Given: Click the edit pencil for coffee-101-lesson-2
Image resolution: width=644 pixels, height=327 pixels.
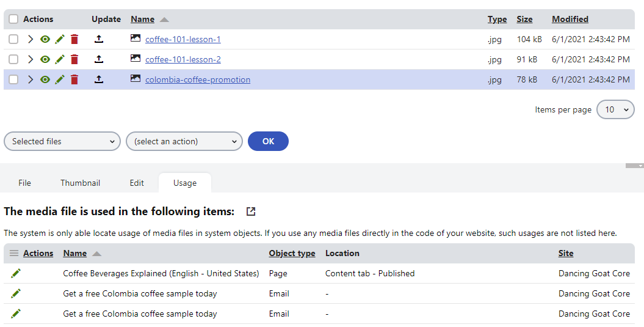Looking at the screenshot, I should click(x=59, y=60).
